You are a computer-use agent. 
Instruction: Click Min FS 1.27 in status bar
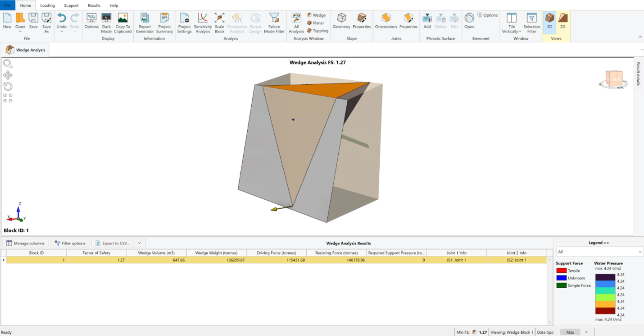coord(472,332)
